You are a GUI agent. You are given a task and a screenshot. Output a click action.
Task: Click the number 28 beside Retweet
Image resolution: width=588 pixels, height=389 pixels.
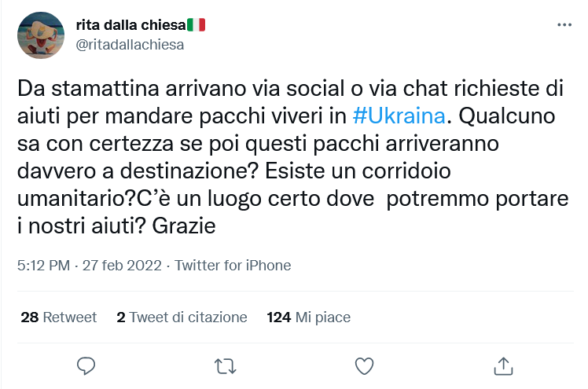(x=29, y=317)
